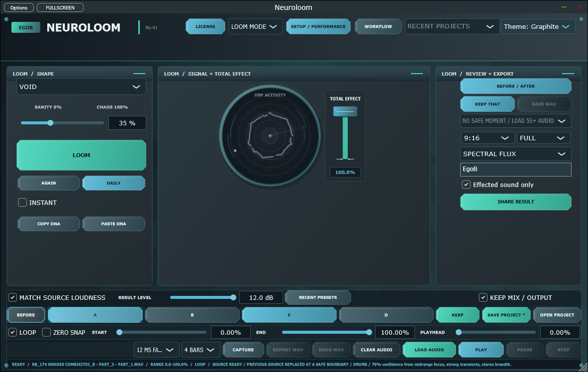This screenshot has height=372, width=588.
Task: Click the 100.0% total effect value
Action: 345,173
